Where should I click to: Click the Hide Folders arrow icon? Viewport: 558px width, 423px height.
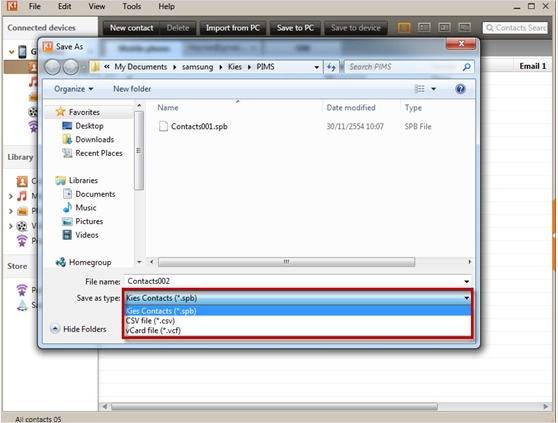(x=55, y=329)
